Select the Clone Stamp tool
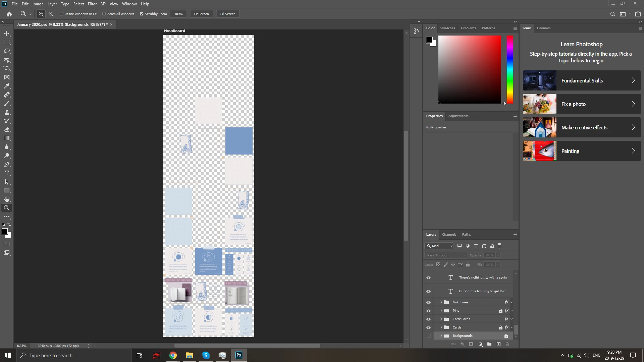644x362 pixels. pos(7,112)
